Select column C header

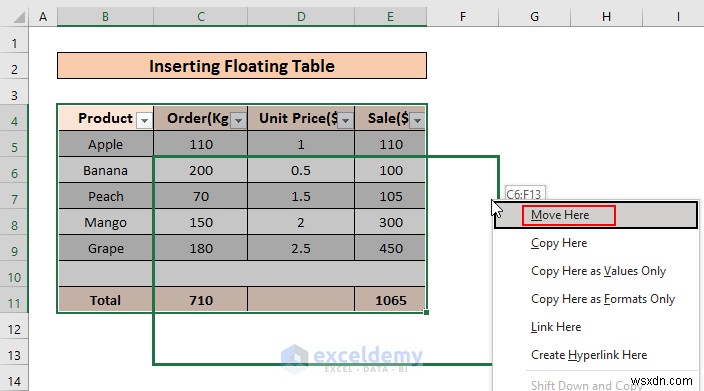click(x=201, y=17)
